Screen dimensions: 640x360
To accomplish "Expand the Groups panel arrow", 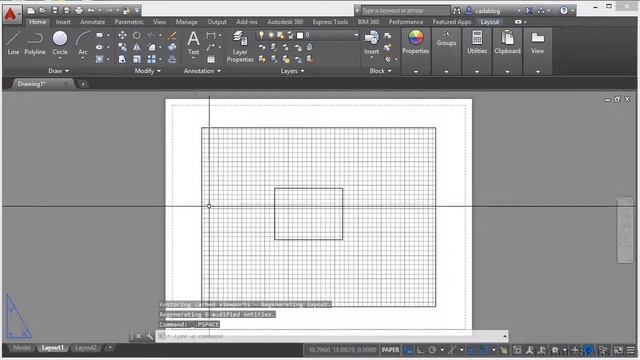I will point(446,72).
